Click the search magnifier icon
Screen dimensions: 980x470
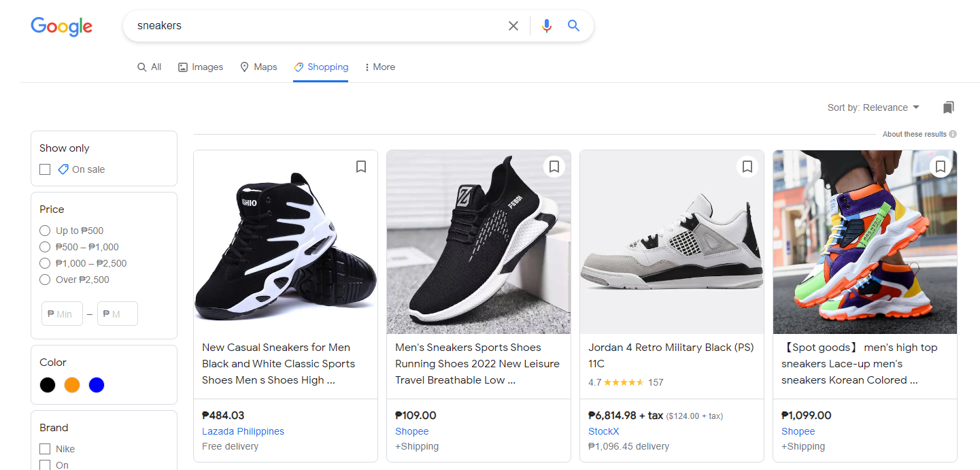click(573, 25)
